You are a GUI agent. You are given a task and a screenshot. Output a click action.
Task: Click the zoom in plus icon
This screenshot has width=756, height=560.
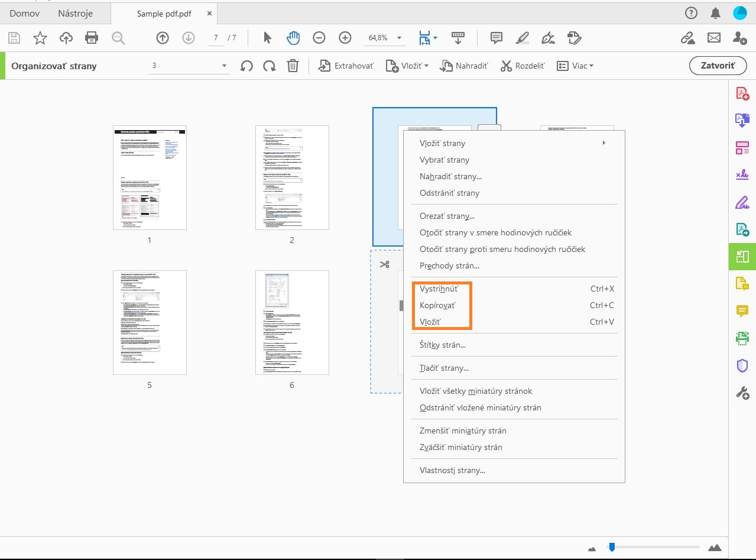click(345, 38)
